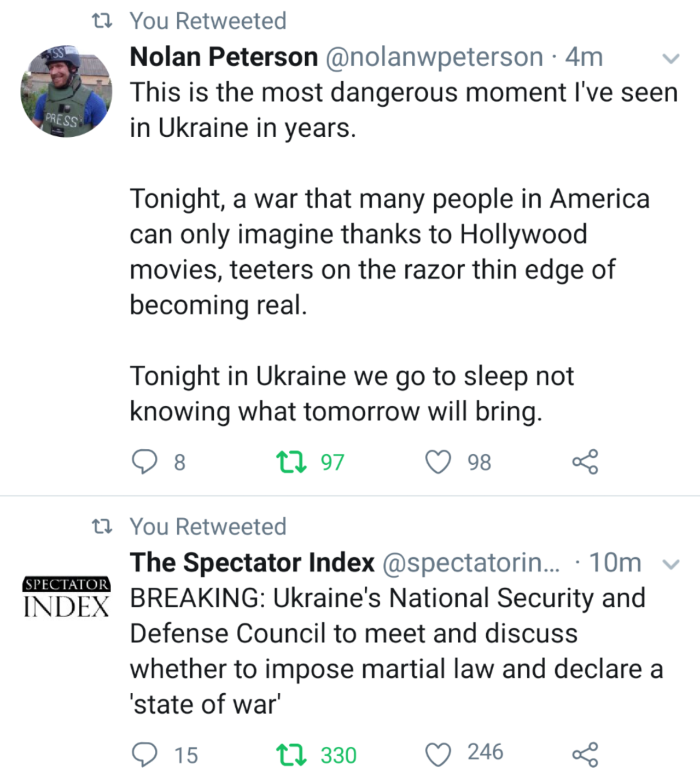Click the second 'You Retweeted' retweet icon
The height and width of the screenshot is (772, 700).
tap(102, 527)
